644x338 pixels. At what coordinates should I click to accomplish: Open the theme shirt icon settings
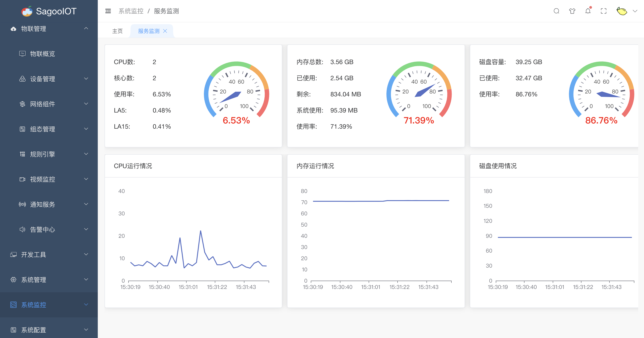(x=572, y=11)
